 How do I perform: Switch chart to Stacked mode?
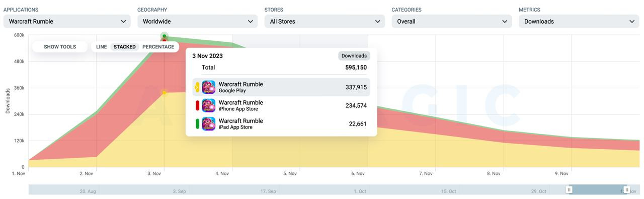[x=125, y=47]
